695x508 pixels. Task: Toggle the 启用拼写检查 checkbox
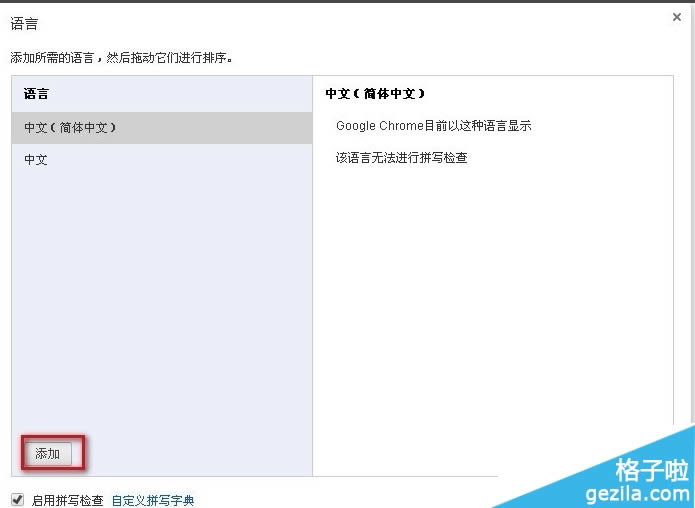click(18, 500)
